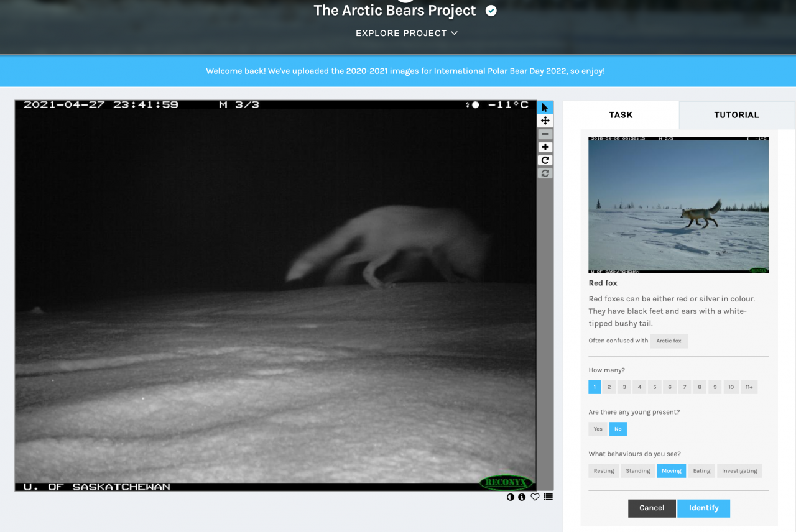Click the verified checkmark badge beside project title
796x532 pixels.
(x=491, y=11)
